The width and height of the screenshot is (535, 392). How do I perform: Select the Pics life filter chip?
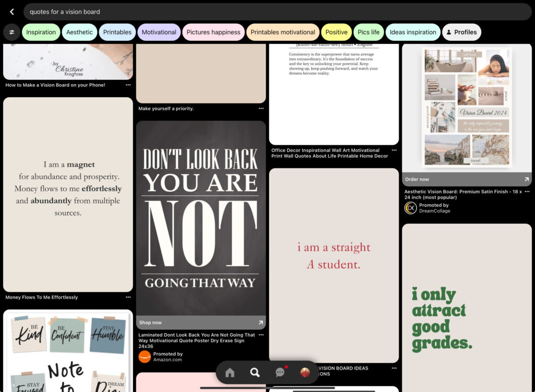[x=368, y=32]
